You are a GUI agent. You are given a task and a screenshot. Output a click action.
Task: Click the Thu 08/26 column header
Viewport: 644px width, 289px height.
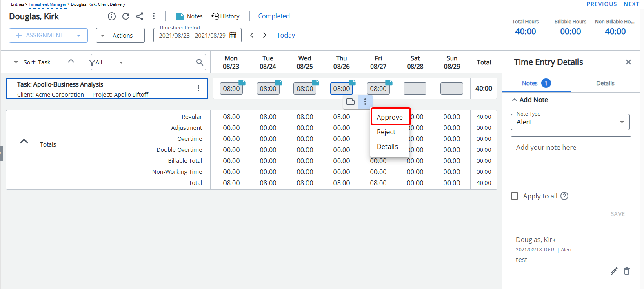[x=342, y=62]
